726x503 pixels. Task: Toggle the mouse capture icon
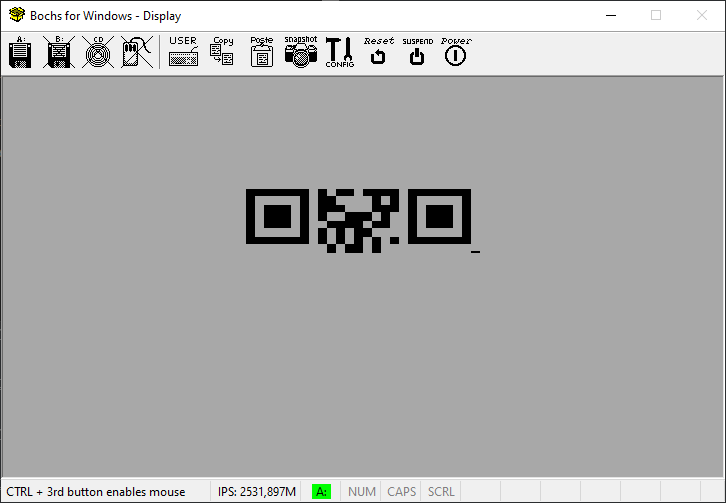click(x=137, y=52)
